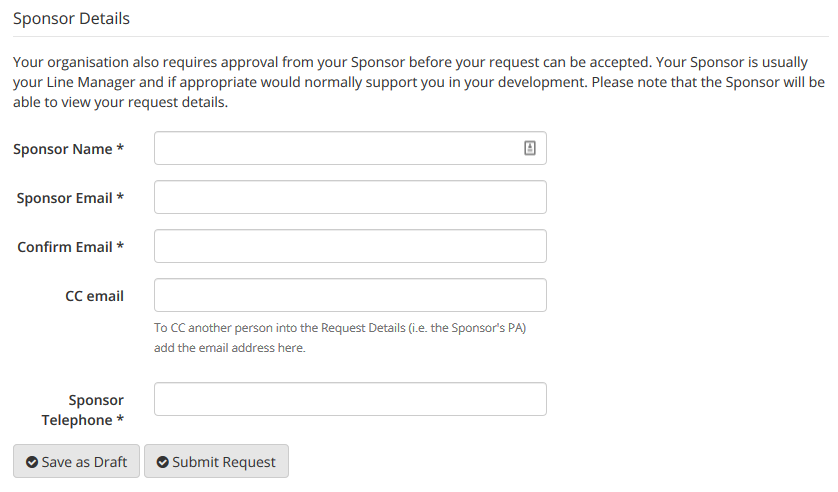Viewport: 838px width, 492px height.
Task: Select the Sponsor Telephone input box
Action: pyautogui.click(x=350, y=399)
